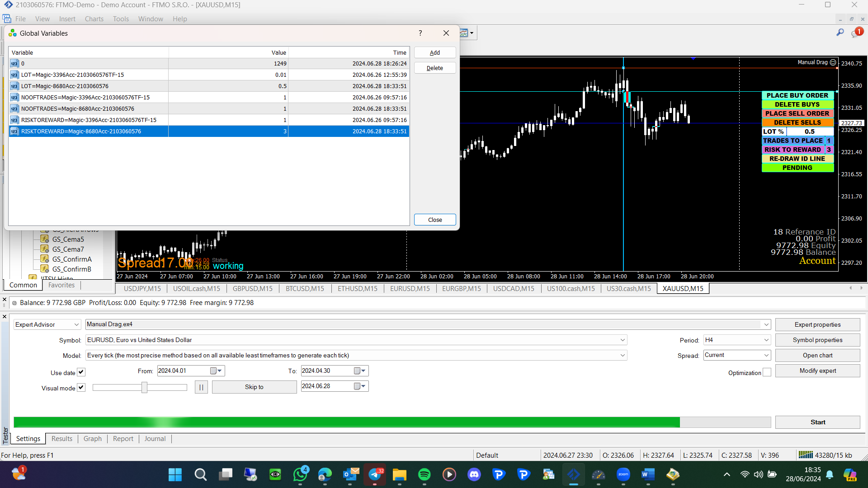Click the Expert properties button
This screenshot has width=868, height=488.
[817, 324]
